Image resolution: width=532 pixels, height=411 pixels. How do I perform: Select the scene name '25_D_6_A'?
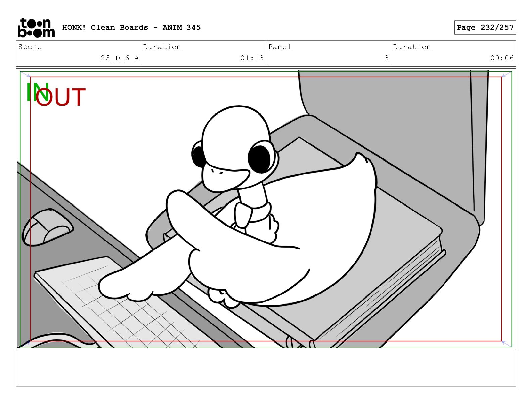pos(120,58)
